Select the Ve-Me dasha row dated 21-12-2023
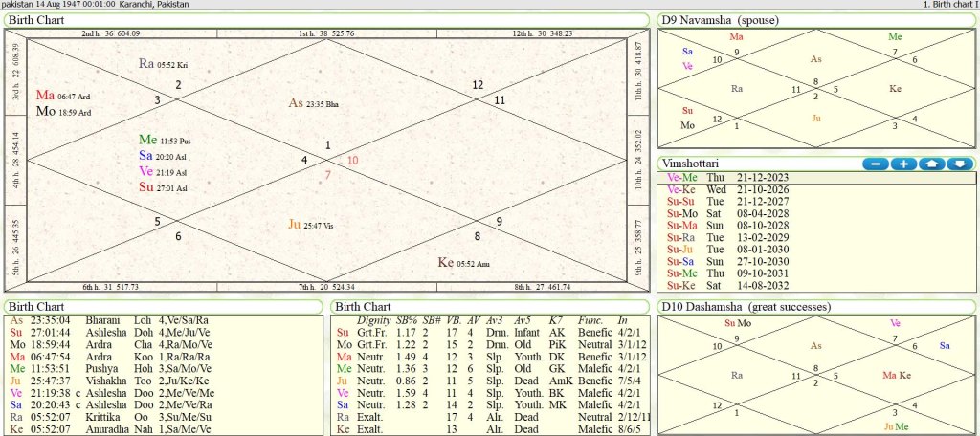Screen dimensions: 980x436 728,177
